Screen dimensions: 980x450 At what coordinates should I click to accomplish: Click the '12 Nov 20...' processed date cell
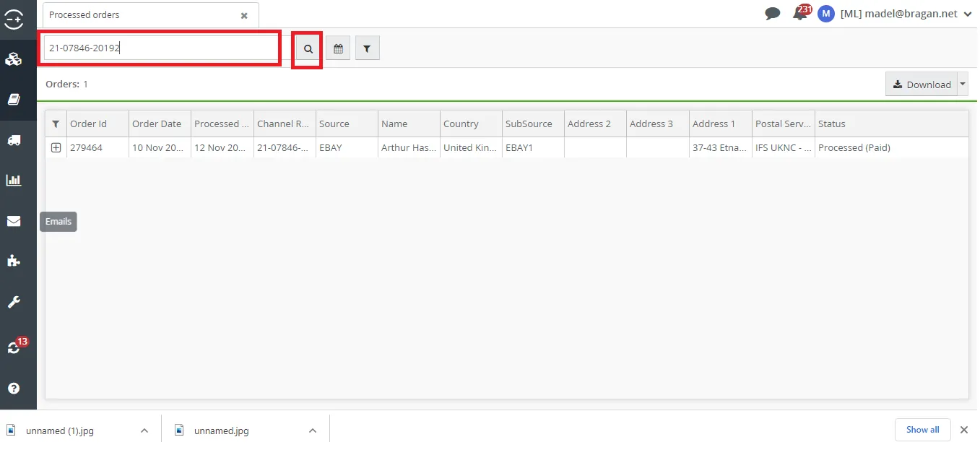pyautogui.click(x=222, y=147)
